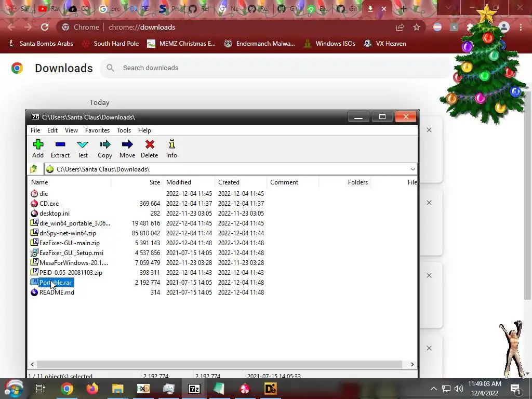
Task: Sort by the Name column header
Action: coord(69,182)
